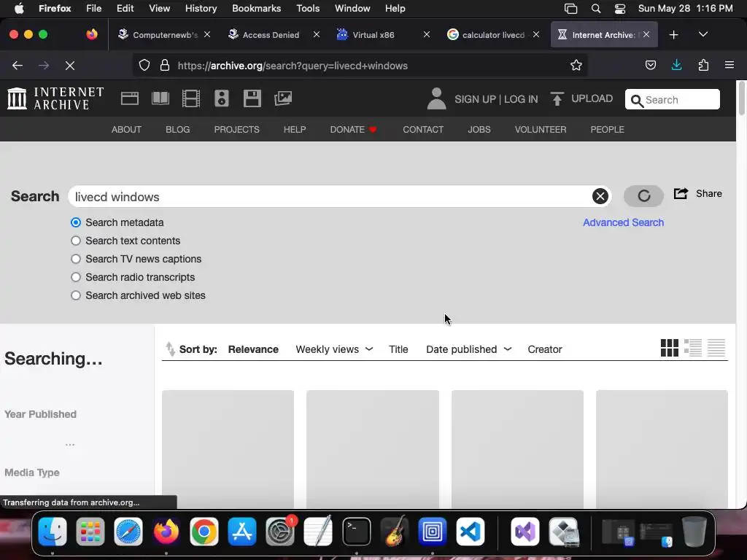Viewport: 747px width, 560px height.
Task: Switch to extended list view
Action: (x=693, y=348)
